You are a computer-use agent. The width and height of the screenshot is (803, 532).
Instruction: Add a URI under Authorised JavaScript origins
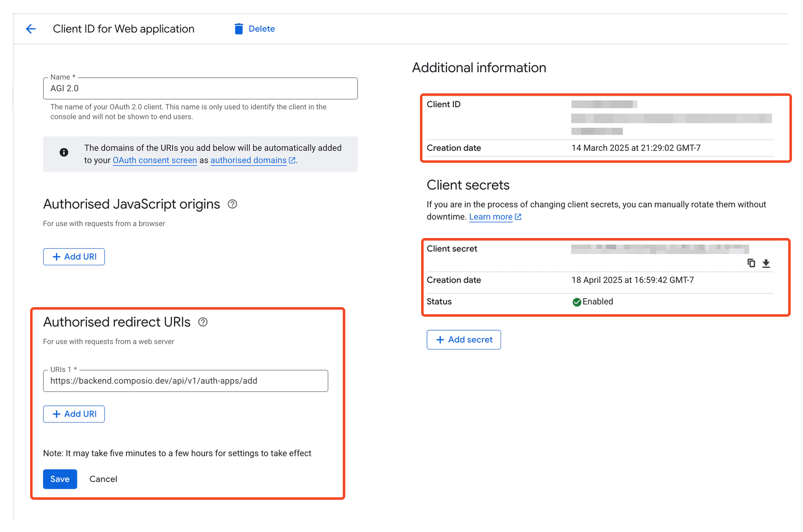pyautogui.click(x=74, y=256)
